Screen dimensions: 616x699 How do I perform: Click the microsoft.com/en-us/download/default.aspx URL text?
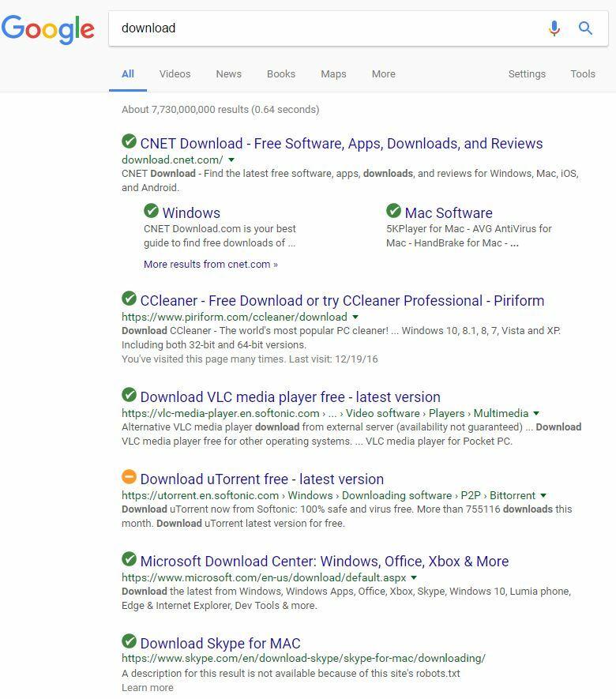(x=264, y=577)
